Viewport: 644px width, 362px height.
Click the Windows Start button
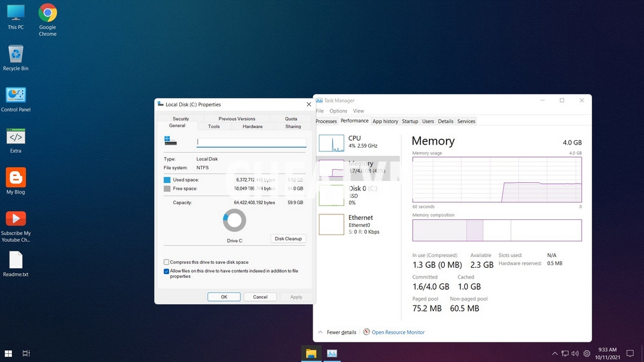9,353
